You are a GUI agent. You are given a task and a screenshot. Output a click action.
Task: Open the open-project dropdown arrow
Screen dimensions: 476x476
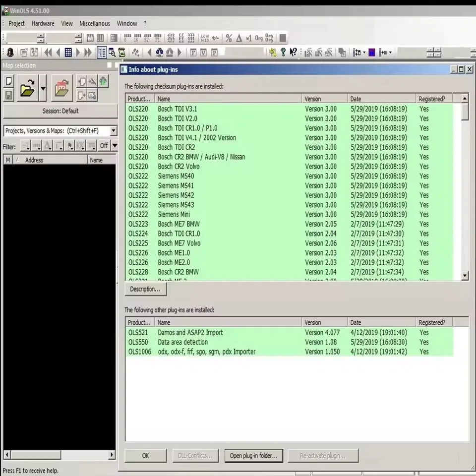click(43, 88)
